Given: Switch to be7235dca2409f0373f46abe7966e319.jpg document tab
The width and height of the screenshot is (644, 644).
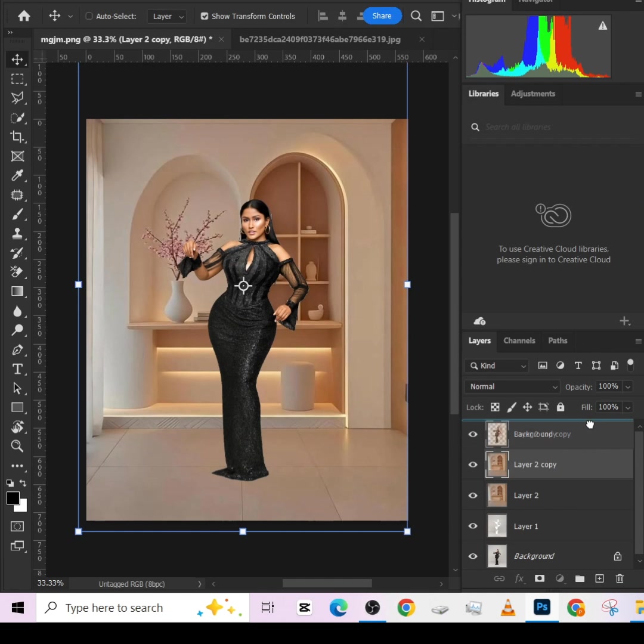Looking at the screenshot, I should 320,39.
